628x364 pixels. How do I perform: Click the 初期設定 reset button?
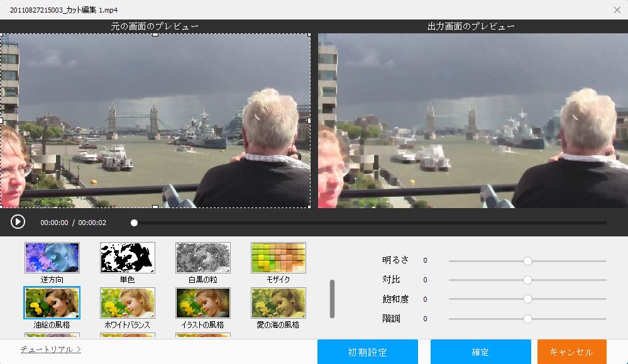(368, 352)
